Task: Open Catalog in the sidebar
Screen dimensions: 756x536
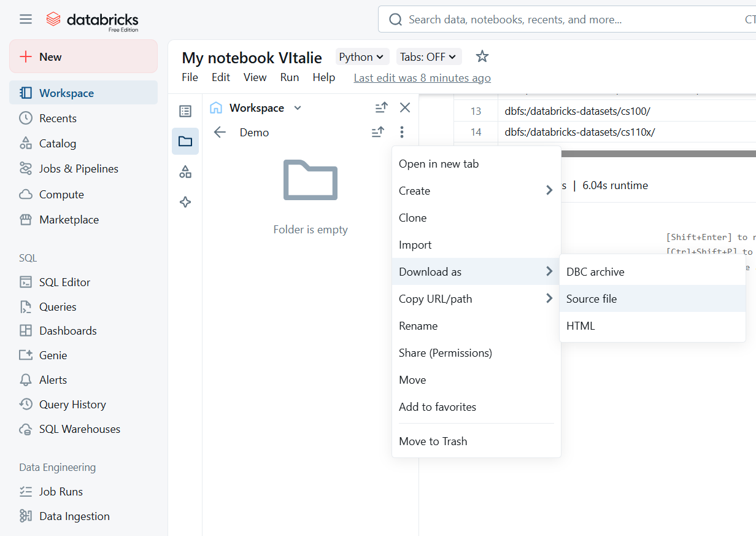Action: tap(83, 143)
